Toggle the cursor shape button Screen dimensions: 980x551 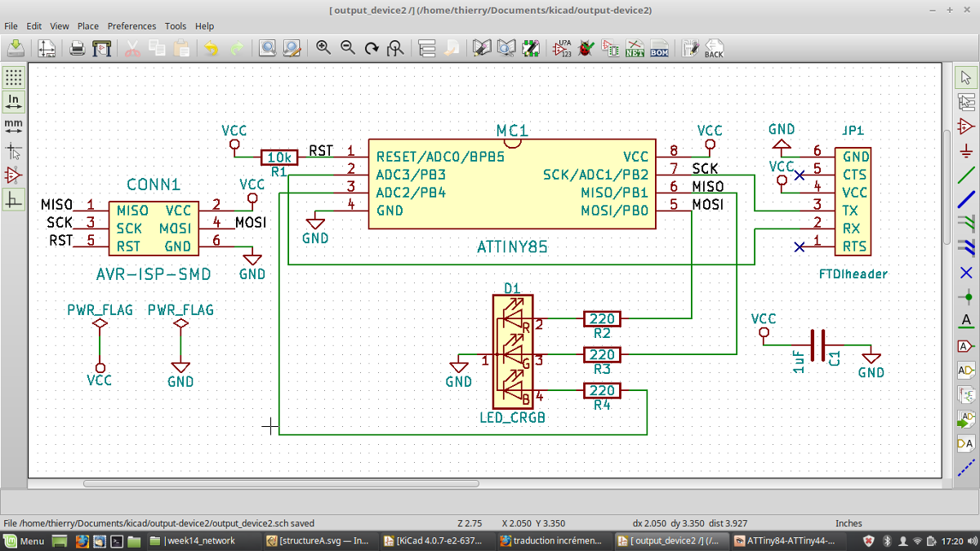point(14,151)
